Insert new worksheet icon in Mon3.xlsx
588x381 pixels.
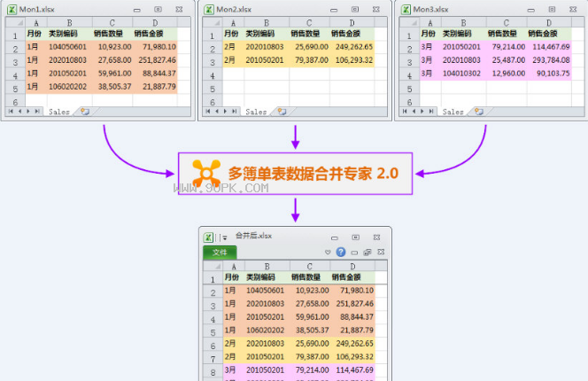point(479,112)
